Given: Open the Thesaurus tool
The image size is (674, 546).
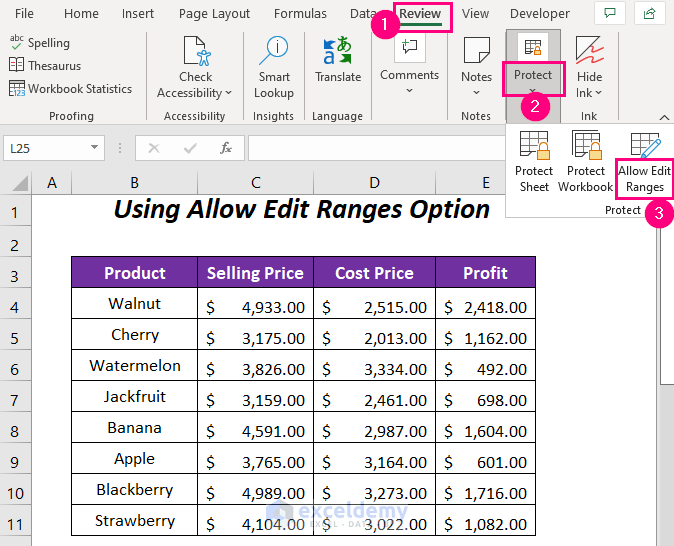Looking at the screenshot, I should (x=17, y=65).
